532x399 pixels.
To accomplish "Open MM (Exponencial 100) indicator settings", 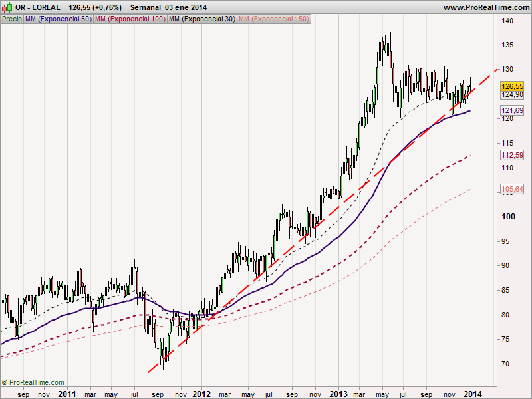I will [130, 19].
